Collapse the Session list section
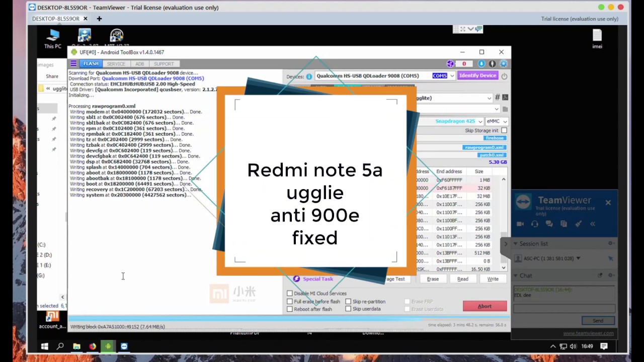 point(516,243)
